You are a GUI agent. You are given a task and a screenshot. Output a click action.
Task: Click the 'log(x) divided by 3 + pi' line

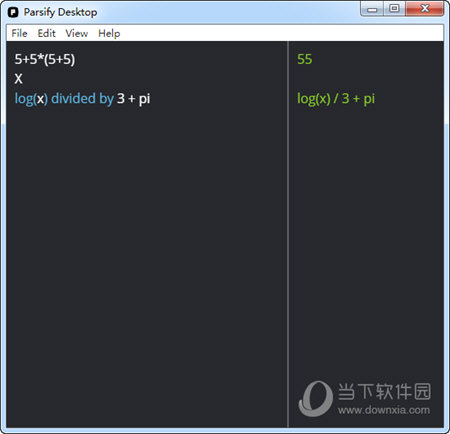click(x=82, y=99)
